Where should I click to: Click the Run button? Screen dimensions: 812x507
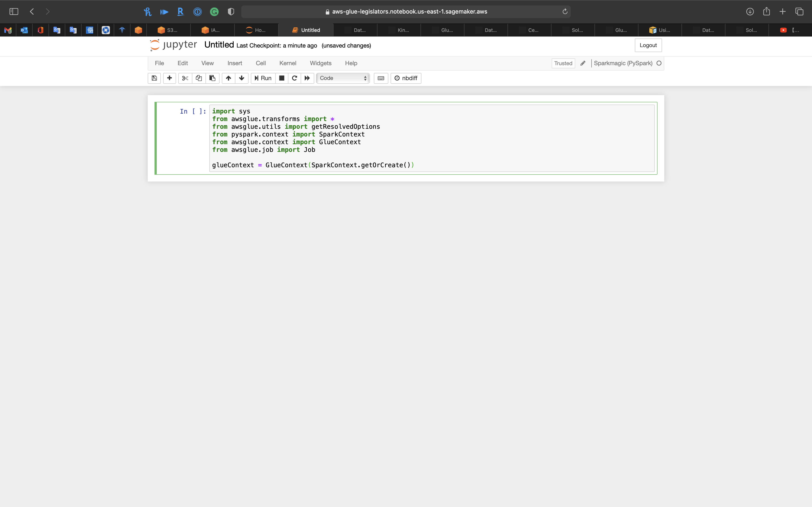263,78
